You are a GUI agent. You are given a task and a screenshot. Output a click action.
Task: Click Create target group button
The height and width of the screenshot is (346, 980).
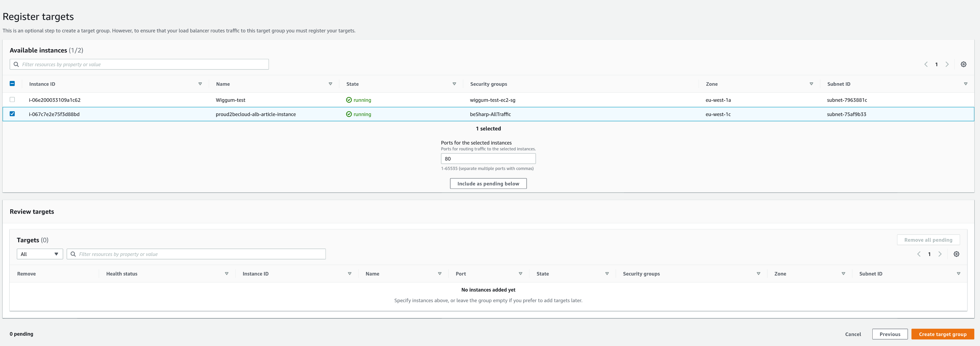click(x=942, y=334)
